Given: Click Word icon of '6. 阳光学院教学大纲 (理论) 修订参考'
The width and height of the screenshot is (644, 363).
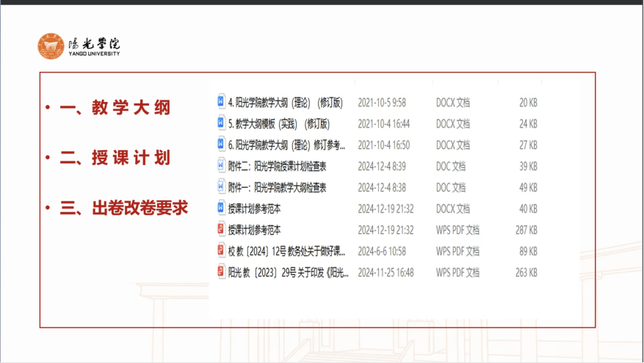Looking at the screenshot, I should coord(221,144).
